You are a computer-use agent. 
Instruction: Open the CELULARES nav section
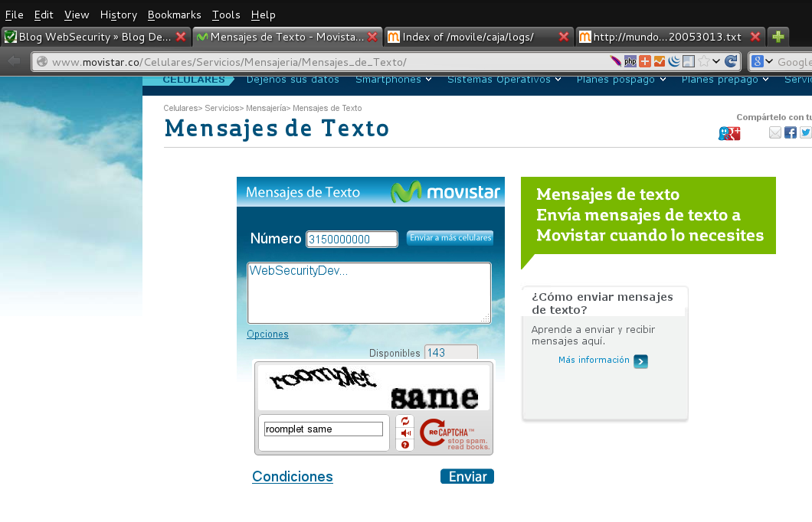(x=194, y=80)
